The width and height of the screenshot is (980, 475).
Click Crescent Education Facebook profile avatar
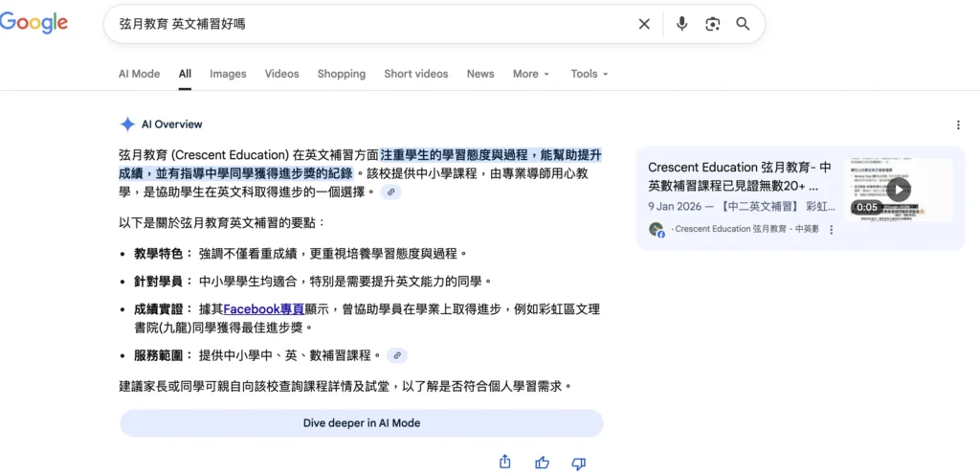(657, 230)
